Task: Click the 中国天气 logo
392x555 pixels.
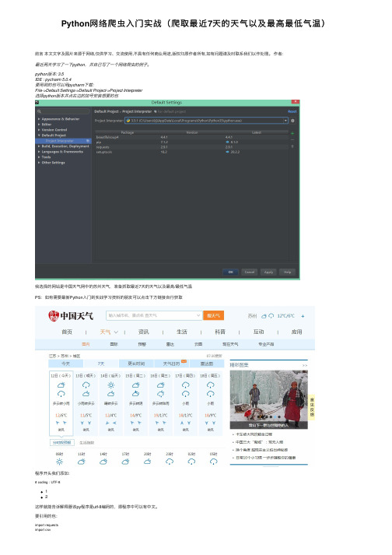Action: pyautogui.click(x=71, y=316)
